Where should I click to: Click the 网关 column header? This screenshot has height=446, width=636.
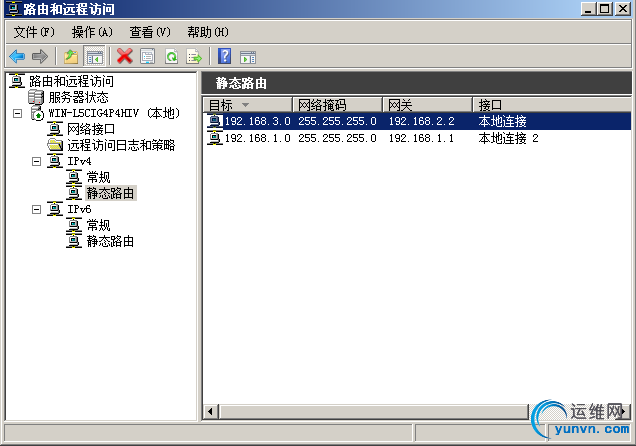428,105
